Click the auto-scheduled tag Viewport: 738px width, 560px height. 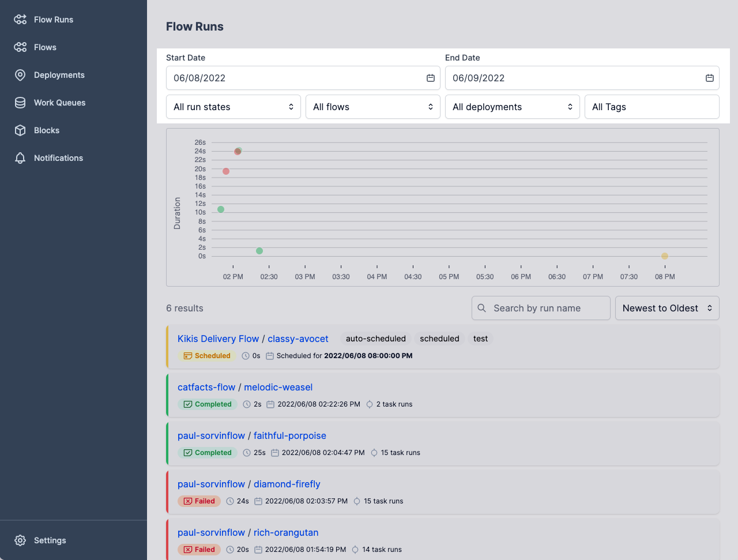pos(376,339)
